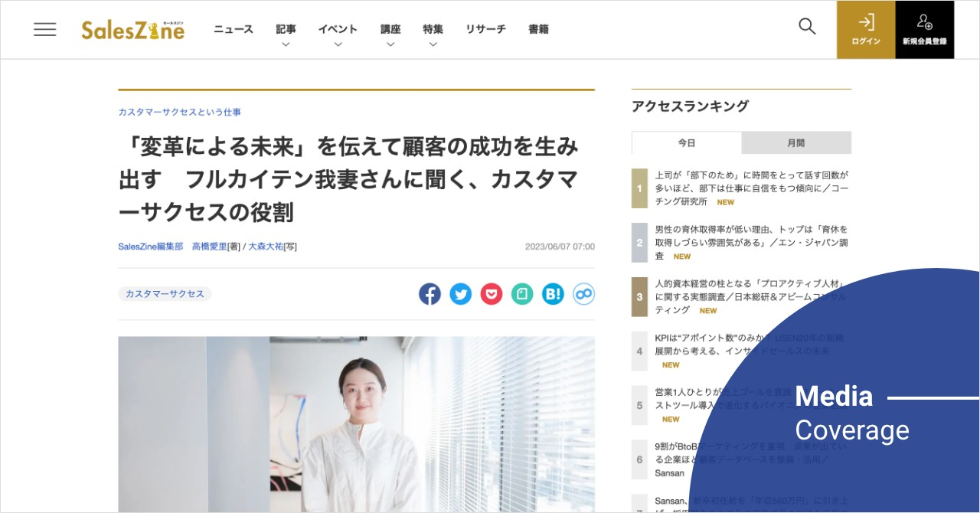
Task: Expand the 記事 dropdown menu
Action: 286,35
